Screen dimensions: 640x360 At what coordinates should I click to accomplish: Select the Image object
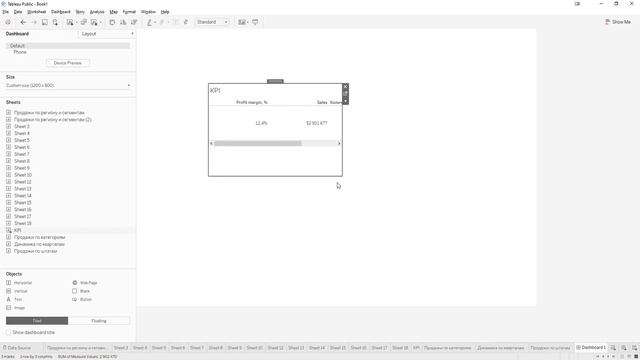click(x=16, y=308)
